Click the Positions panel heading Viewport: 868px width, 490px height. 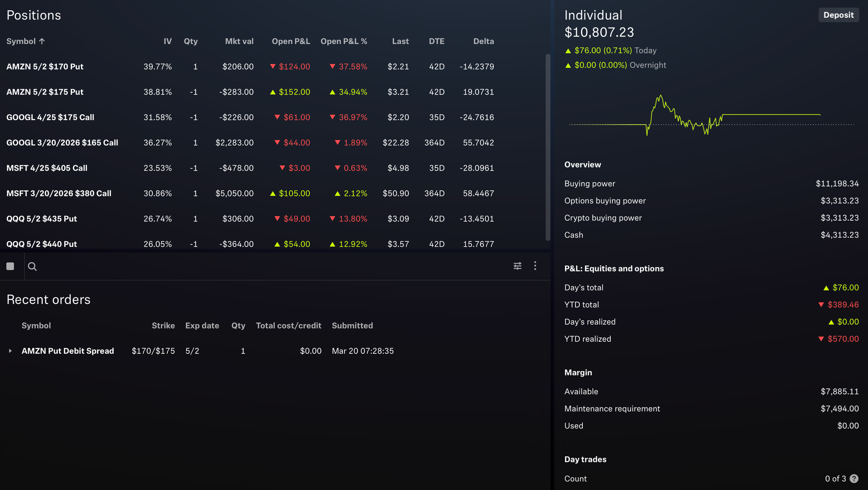pos(34,15)
